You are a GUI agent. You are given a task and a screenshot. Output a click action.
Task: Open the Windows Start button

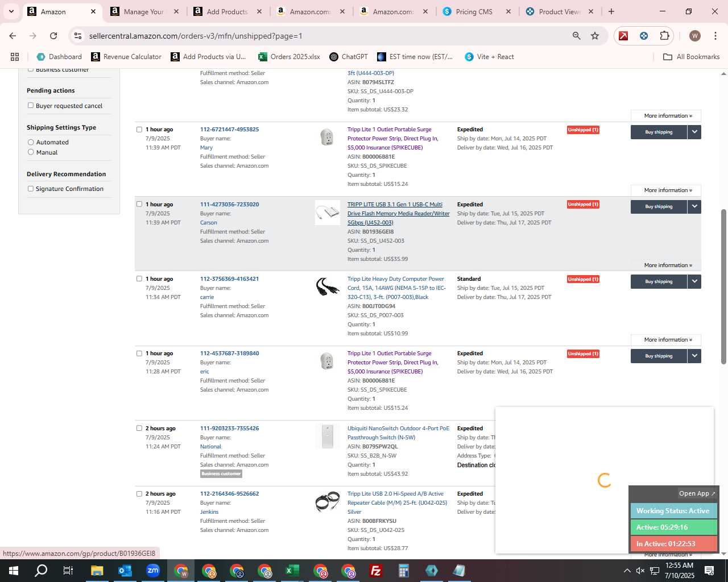click(13, 571)
